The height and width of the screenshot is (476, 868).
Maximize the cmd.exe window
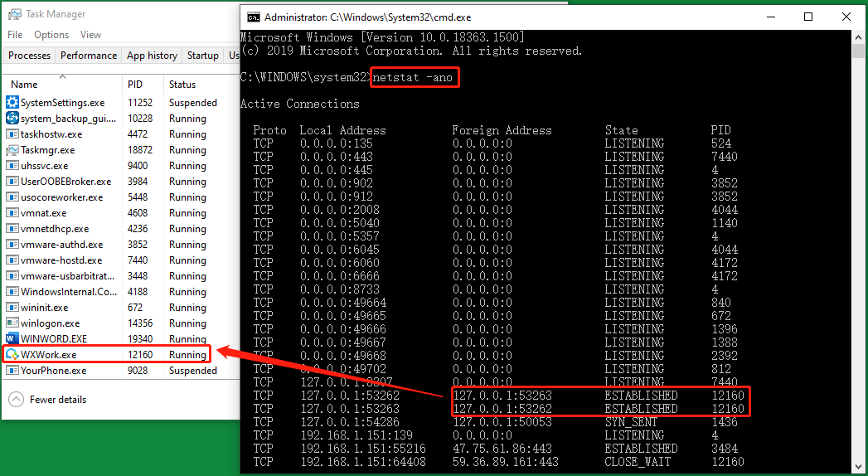point(808,17)
